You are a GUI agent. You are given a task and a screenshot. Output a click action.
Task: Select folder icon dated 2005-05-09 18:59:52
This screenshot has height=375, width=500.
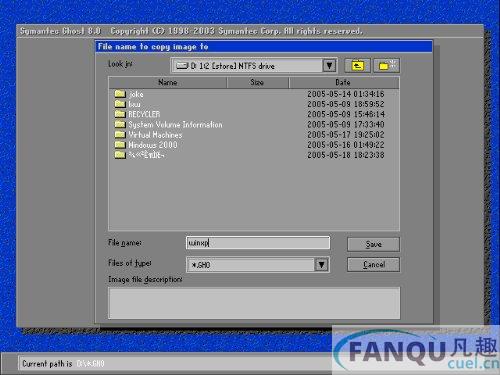pos(120,104)
